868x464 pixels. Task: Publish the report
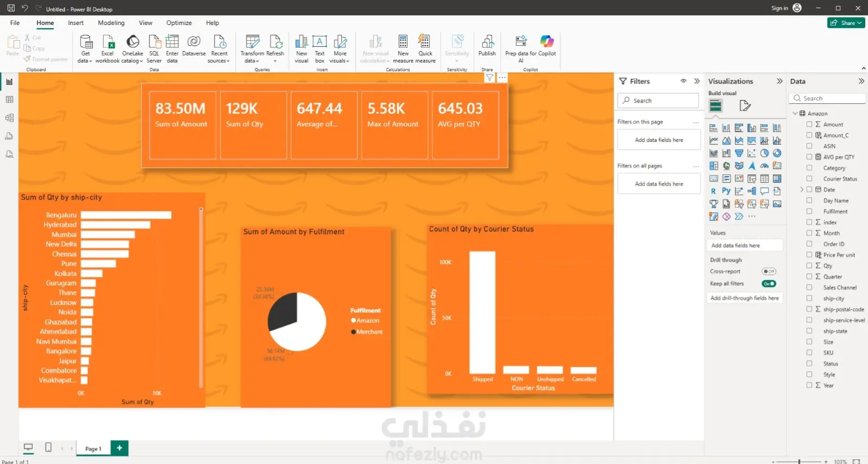[x=487, y=46]
